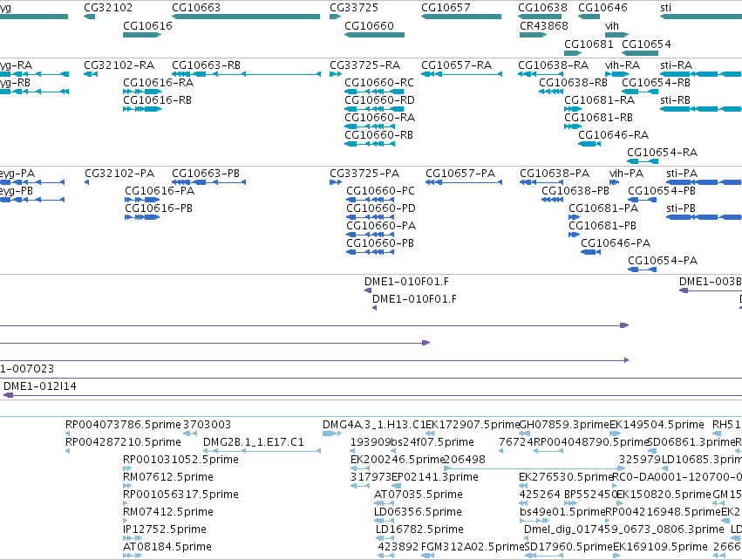Select the LD16782.5prime EST
742x560 pixels.
click(x=385, y=538)
